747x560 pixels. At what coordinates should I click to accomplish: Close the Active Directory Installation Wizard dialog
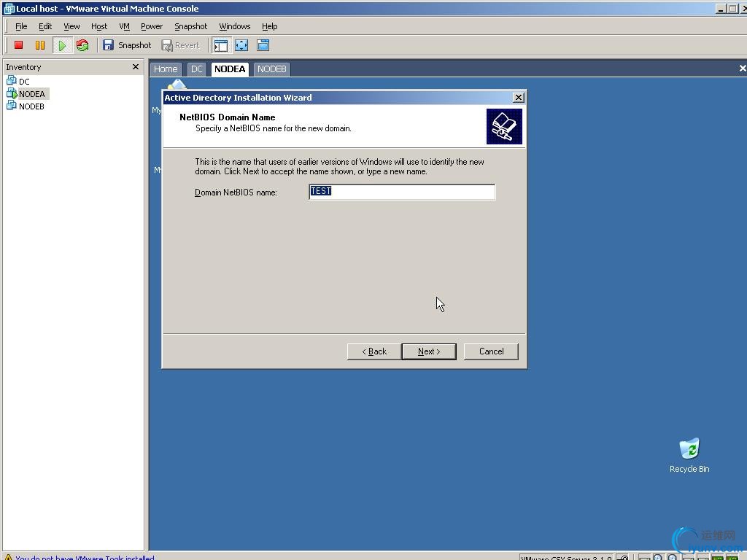(x=519, y=98)
